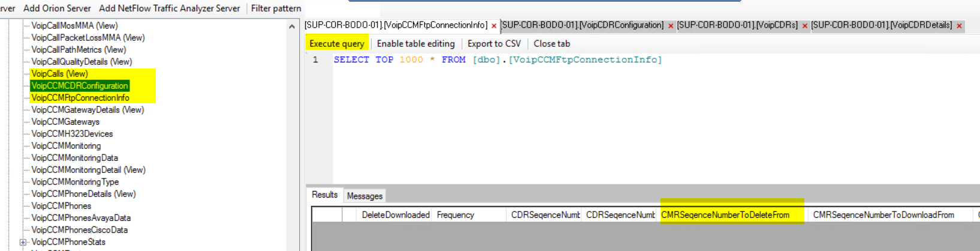The height and width of the screenshot is (251, 980).
Task: Click Add Orion Server in toolbar
Action: pyautogui.click(x=57, y=8)
